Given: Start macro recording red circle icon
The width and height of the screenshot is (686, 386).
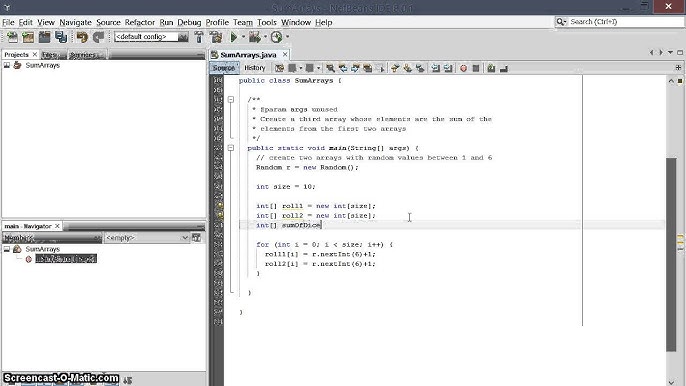Looking at the screenshot, I should [463, 68].
